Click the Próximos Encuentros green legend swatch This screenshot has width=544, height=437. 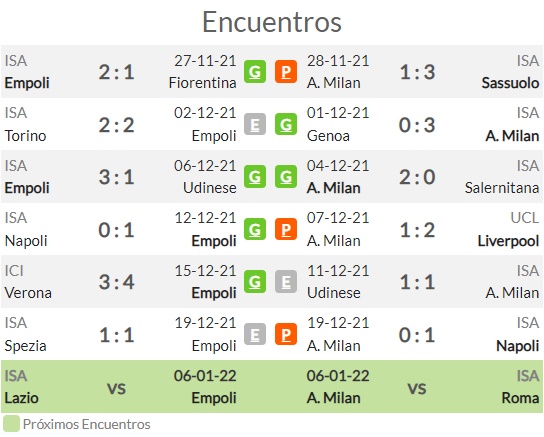tap(11, 424)
